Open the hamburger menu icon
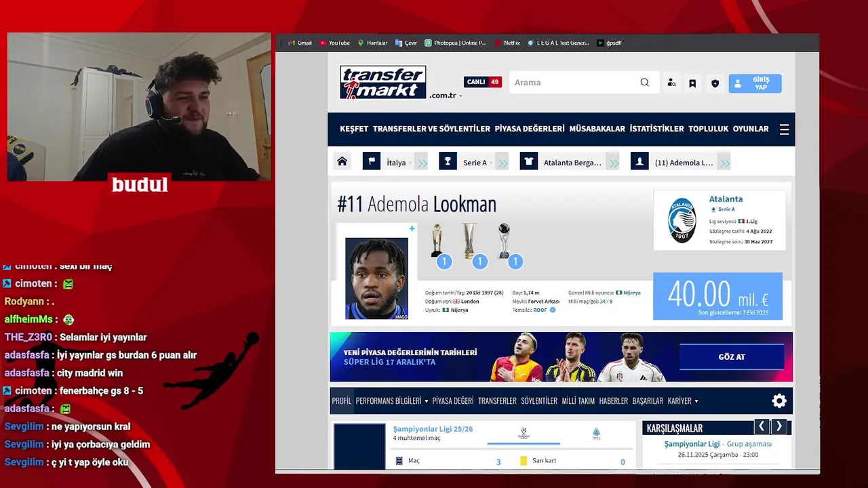The width and height of the screenshot is (868, 488). point(784,129)
